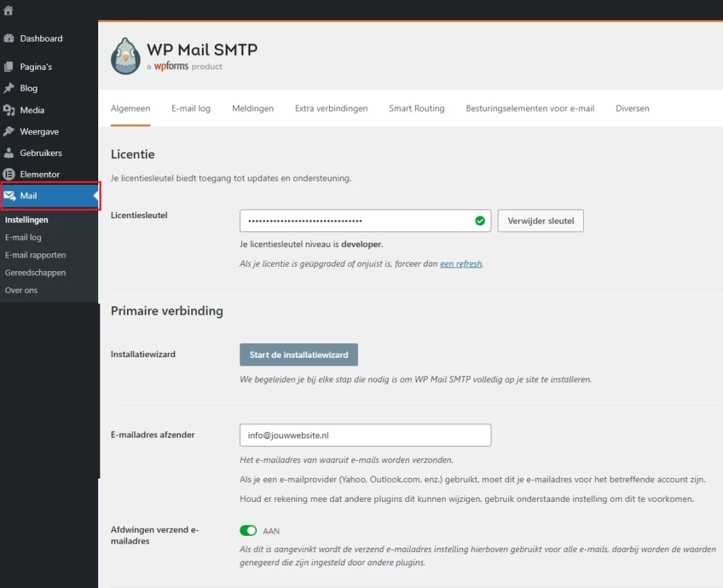
Task: Open Besturingselementen voor e-mail tab
Action: pyautogui.click(x=530, y=108)
